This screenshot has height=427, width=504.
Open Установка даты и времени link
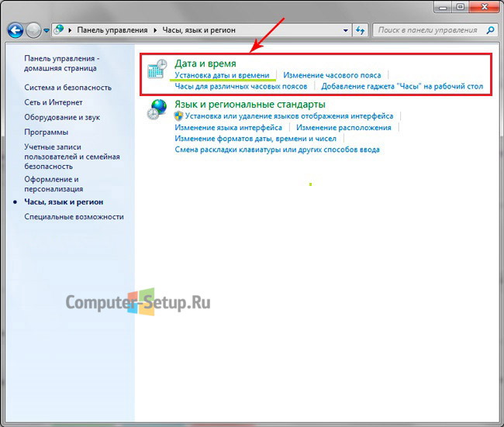(222, 75)
